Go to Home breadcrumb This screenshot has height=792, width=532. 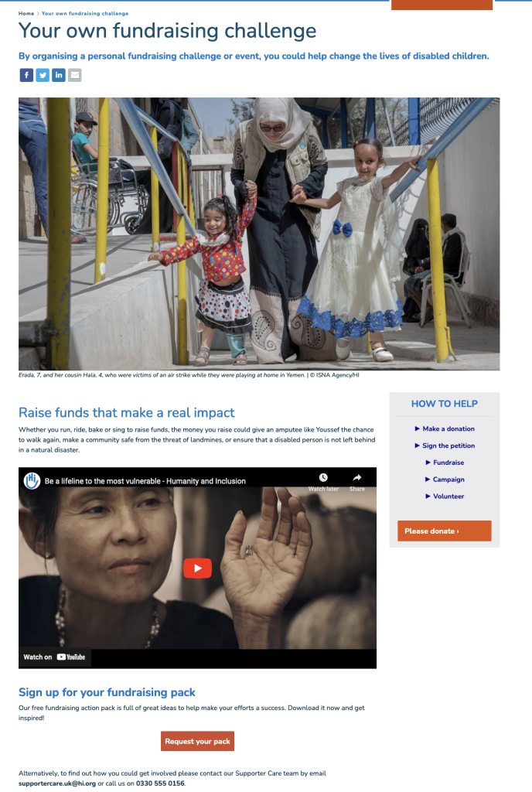(26, 14)
